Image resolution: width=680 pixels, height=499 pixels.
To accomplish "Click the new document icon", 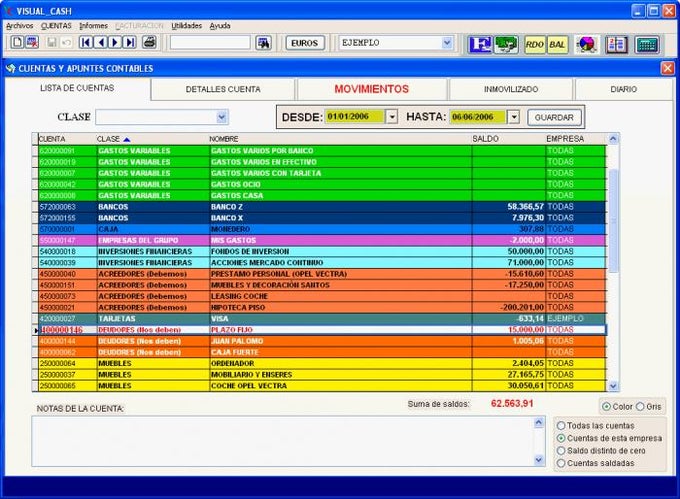I will [17, 42].
